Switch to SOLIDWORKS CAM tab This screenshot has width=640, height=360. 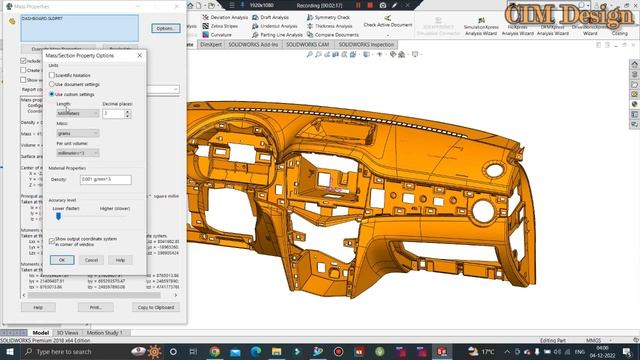pos(307,44)
